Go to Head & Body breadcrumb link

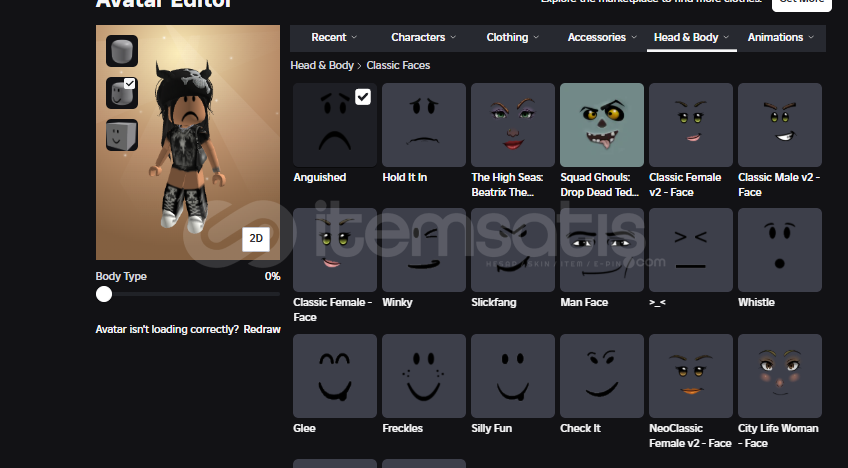click(322, 65)
